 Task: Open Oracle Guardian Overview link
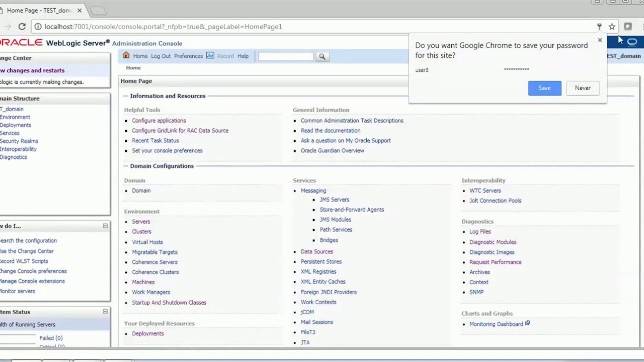pos(332,151)
